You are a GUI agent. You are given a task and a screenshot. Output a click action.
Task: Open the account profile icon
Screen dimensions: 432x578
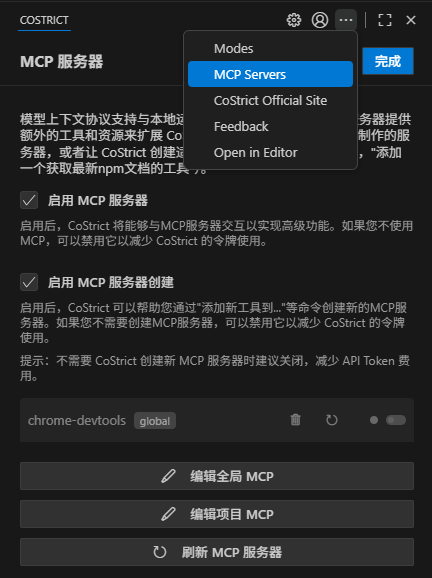click(x=320, y=20)
